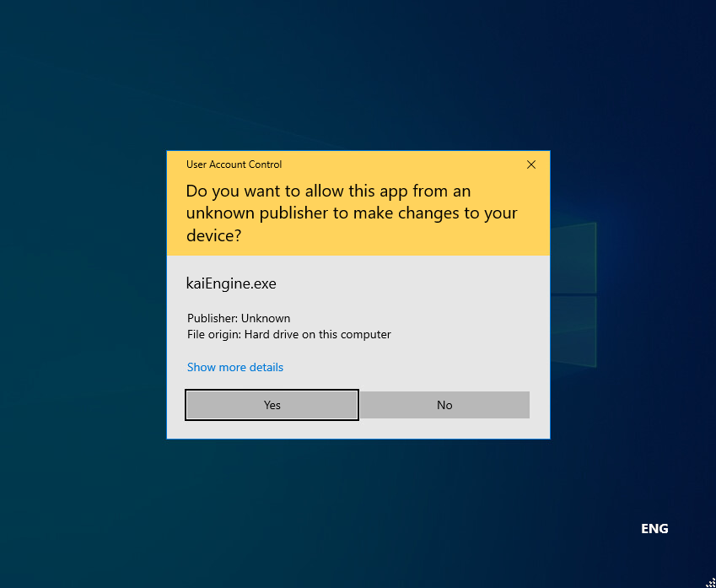
Task: Click the kaiEngine.exe program name
Action: pos(231,283)
